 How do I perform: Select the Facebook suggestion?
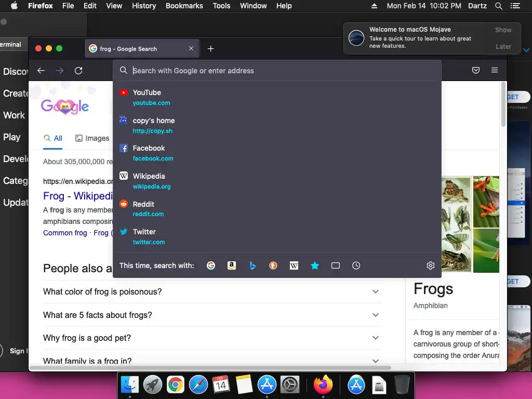click(277, 153)
